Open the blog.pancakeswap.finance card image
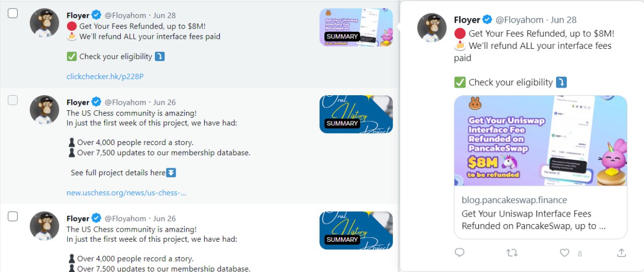 tap(540, 141)
